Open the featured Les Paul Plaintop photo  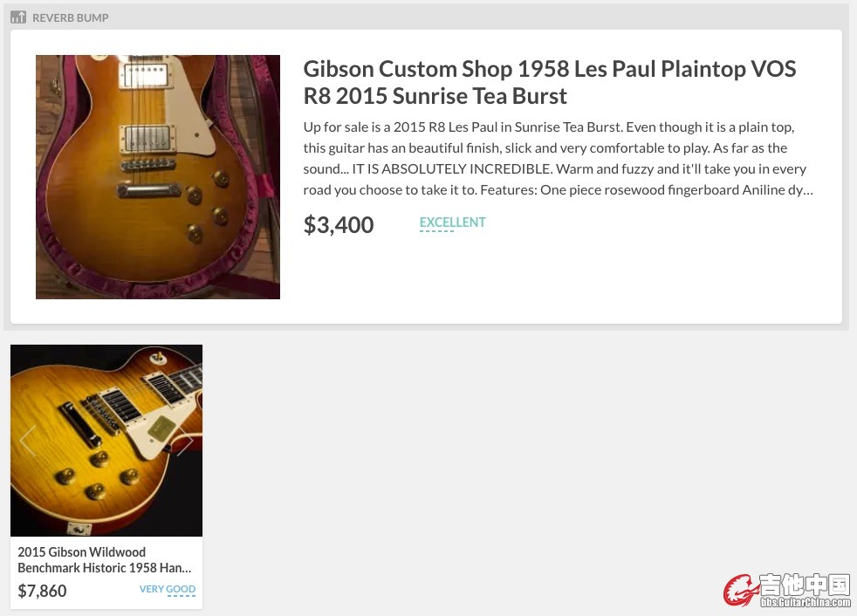tap(158, 176)
